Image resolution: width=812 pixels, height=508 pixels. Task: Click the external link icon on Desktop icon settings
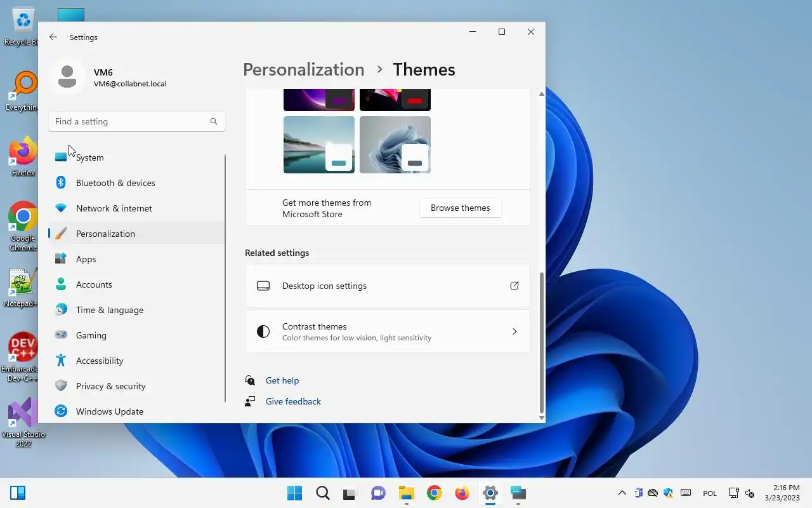(514, 286)
